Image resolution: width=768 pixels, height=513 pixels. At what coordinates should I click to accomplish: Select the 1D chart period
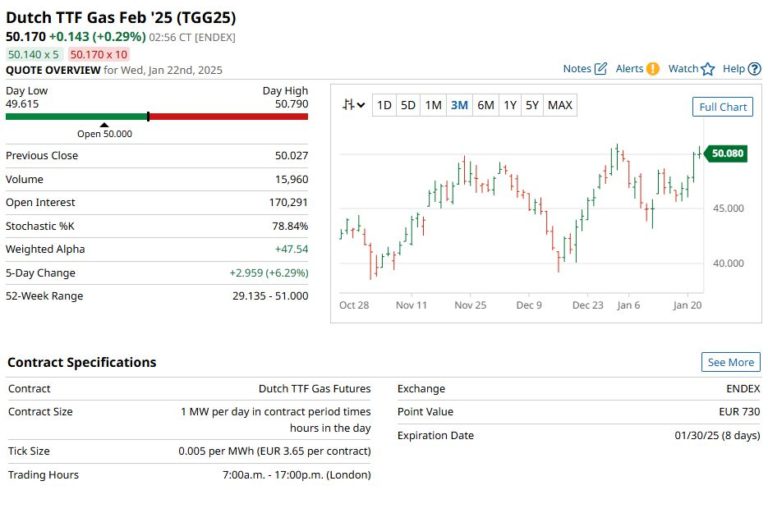[384, 105]
